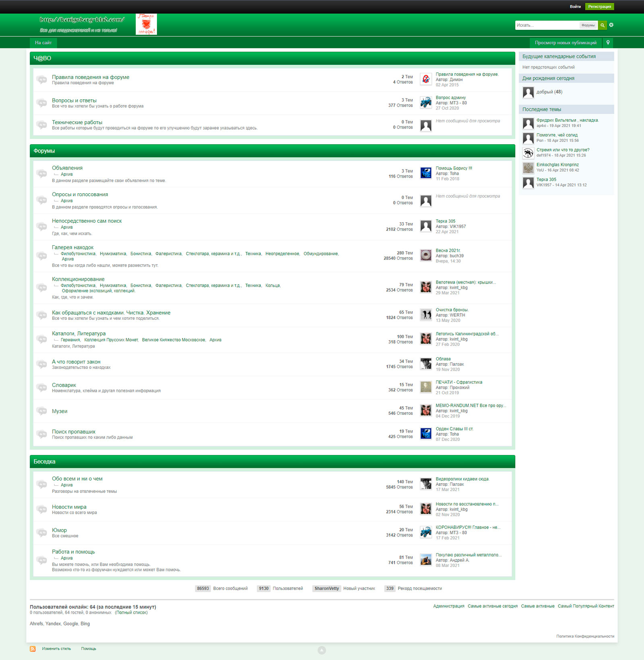
Task: Open the Работа и помощь forum
Action: (x=73, y=552)
